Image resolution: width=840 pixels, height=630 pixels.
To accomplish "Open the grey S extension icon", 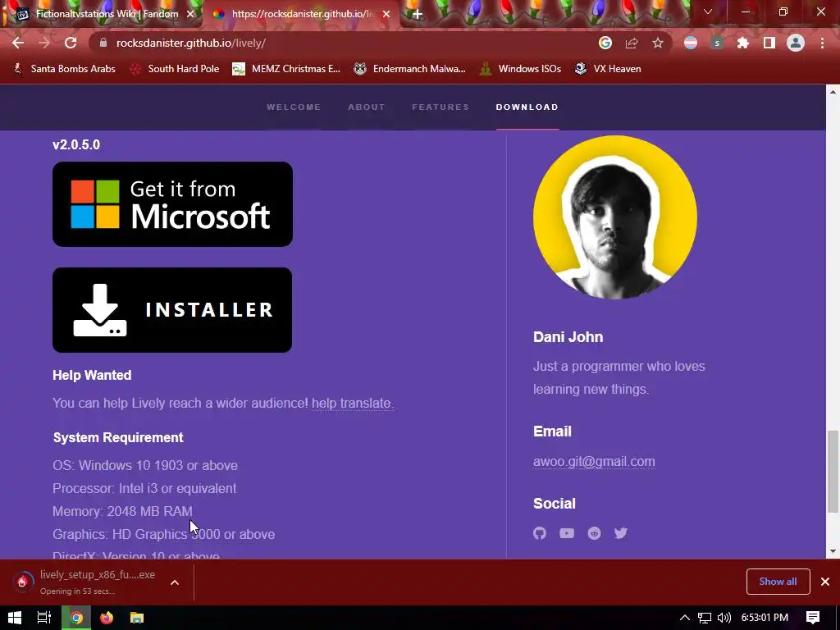I will (717, 43).
